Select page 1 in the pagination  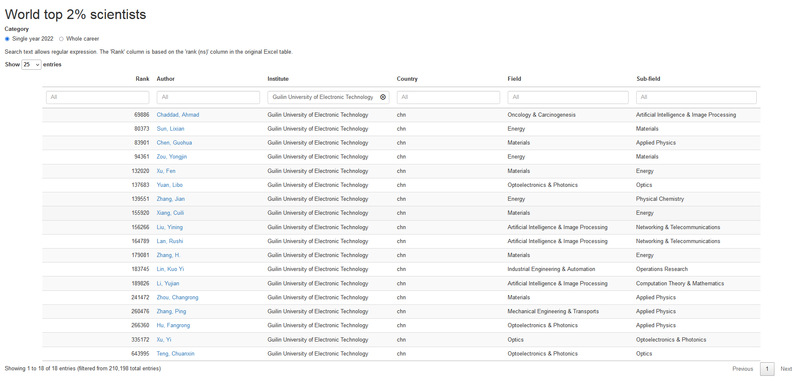(x=767, y=369)
